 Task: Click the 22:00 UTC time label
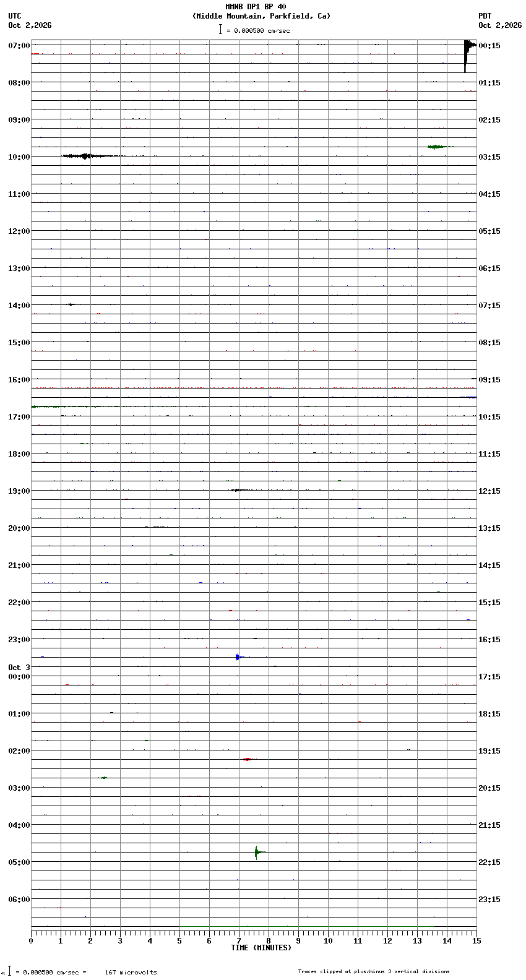click(19, 603)
